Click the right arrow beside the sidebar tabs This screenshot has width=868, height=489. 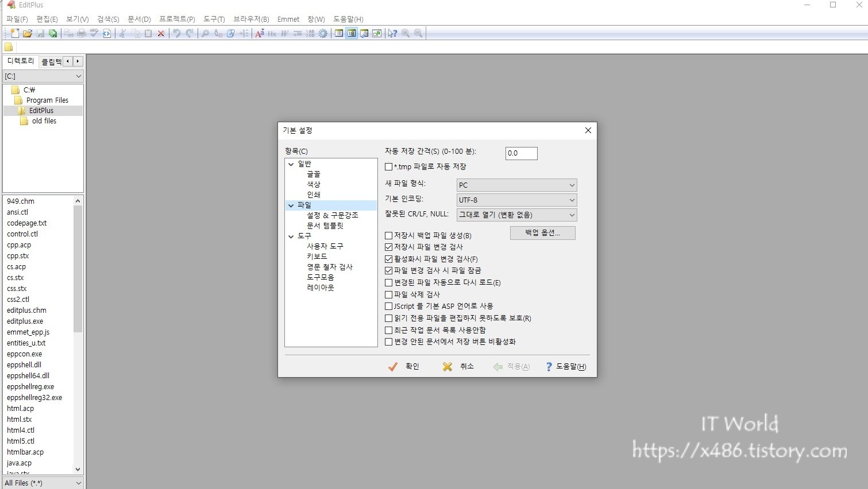78,61
